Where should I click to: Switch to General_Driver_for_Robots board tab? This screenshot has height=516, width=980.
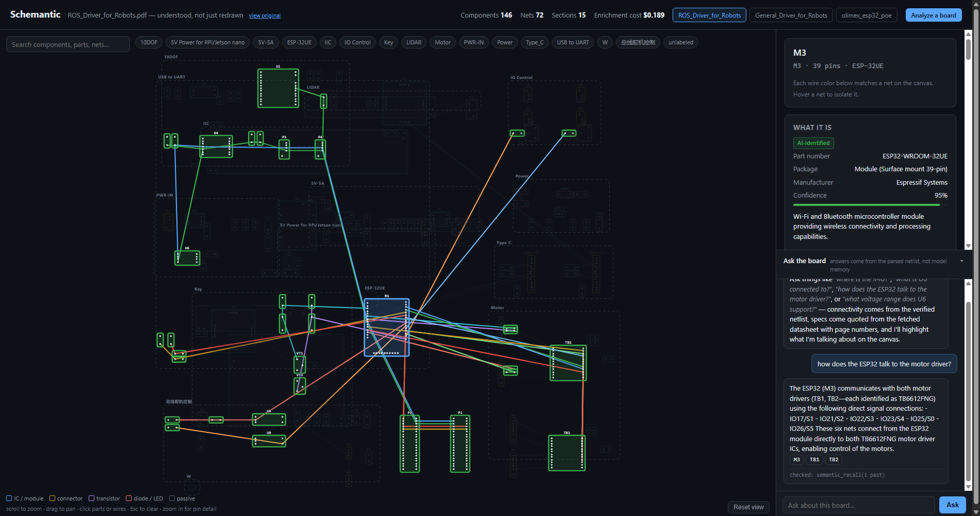pyautogui.click(x=791, y=15)
